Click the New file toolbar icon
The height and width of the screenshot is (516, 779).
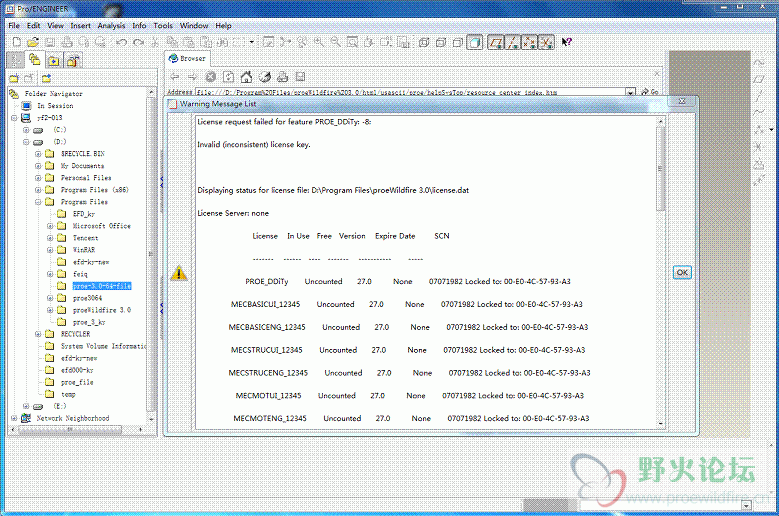coord(16,43)
